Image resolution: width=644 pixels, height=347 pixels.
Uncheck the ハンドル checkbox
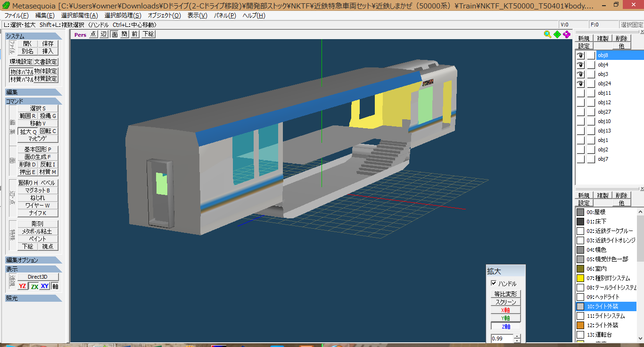coord(494,283)
